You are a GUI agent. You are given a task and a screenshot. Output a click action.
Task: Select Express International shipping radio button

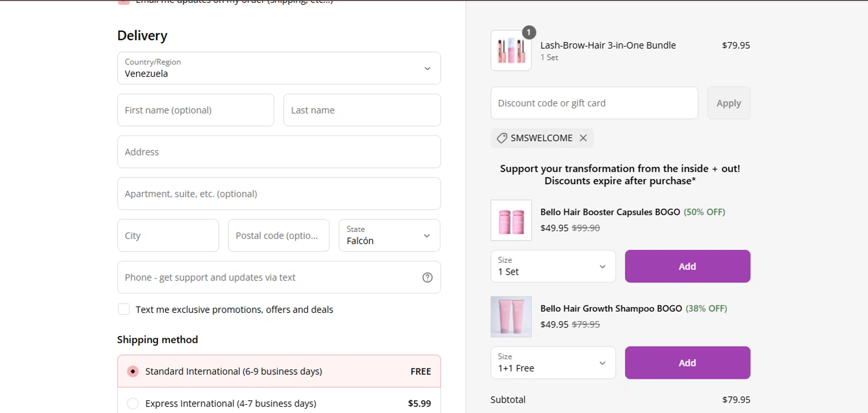pos(133,404)
